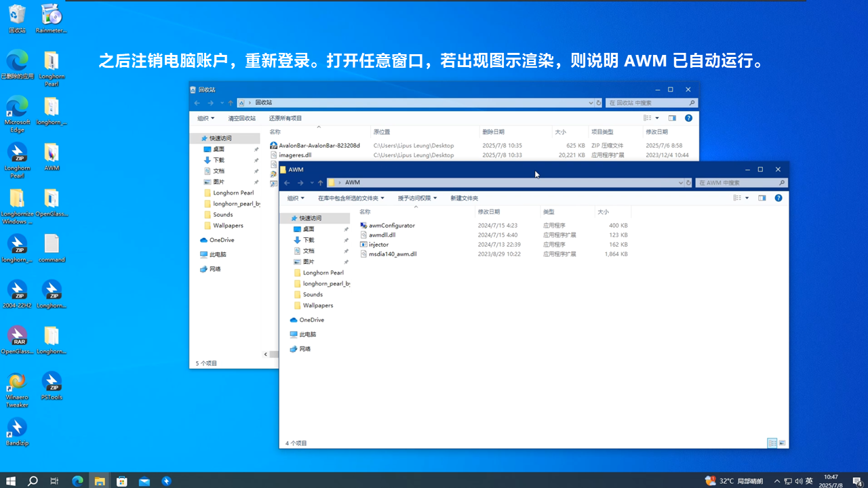This screenshot has height=488, width=868.
Task: Select Bandizip desktop shortcut
Action: (x=18, y=431)
